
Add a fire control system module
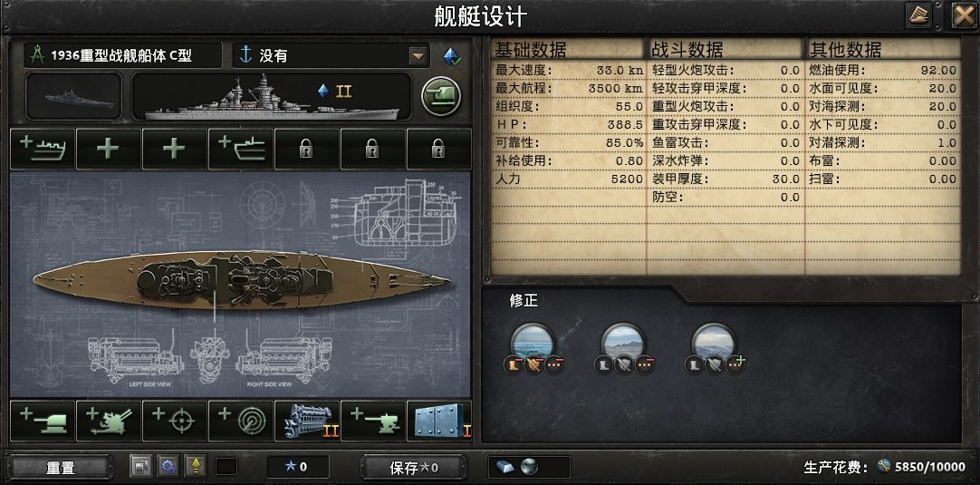[x=175, y=422]
